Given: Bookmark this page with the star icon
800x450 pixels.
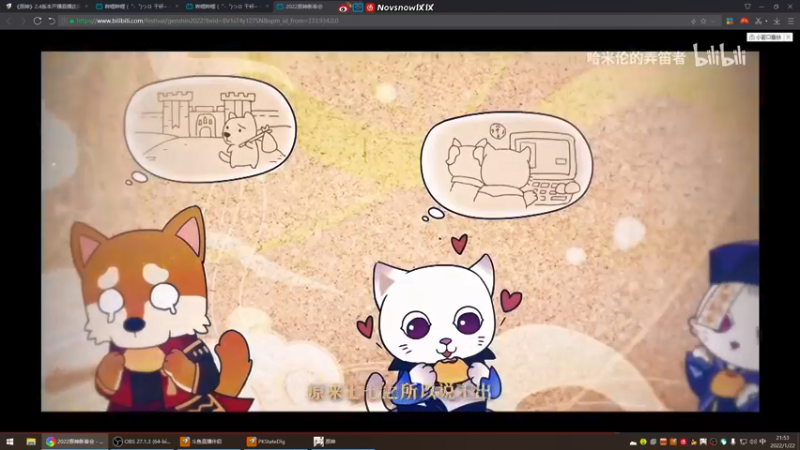Looking at the screenshot, I should click(703, 21).
